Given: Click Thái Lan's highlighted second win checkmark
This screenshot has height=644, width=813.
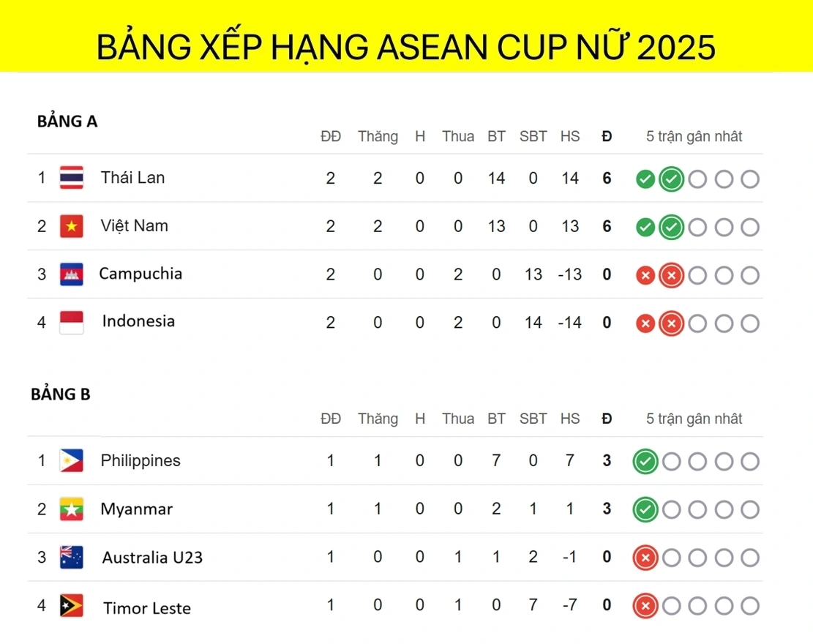Looking at the screenshot, I should tap(672, 179).
